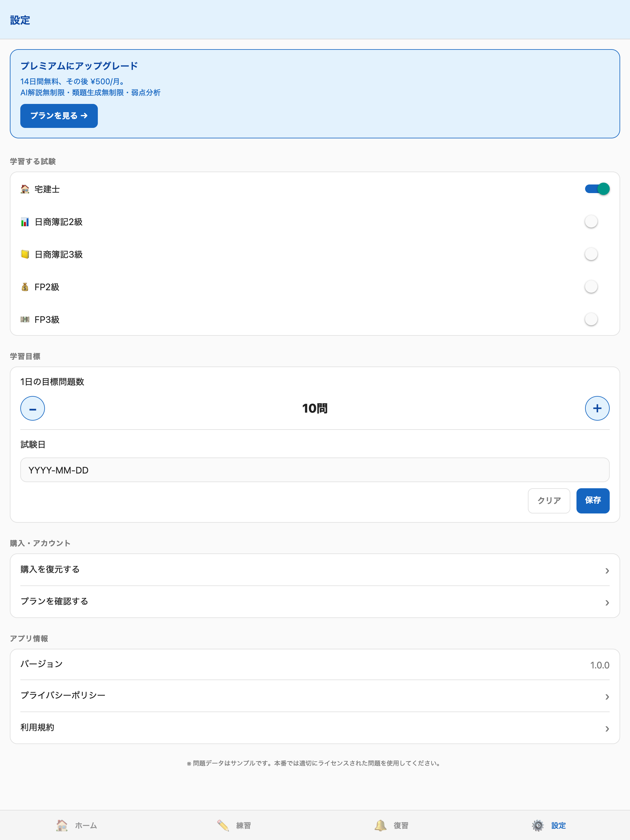The image size is (630, 840).
Task: Increase the daily question goal with plus
Action: (x=597, y=408)
